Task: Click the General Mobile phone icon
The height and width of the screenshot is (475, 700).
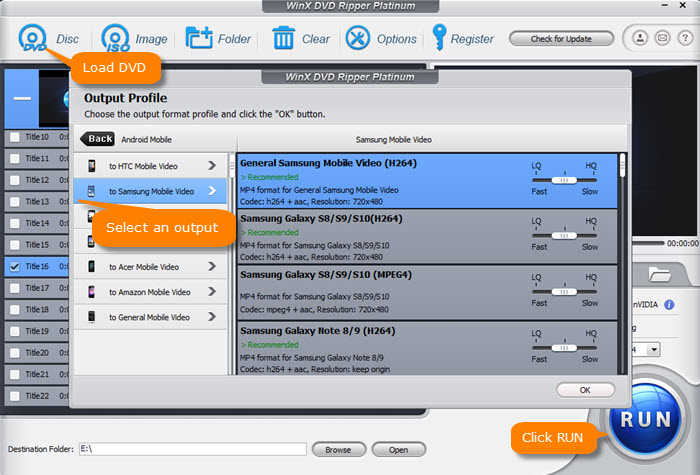Action: pos(92,317)
